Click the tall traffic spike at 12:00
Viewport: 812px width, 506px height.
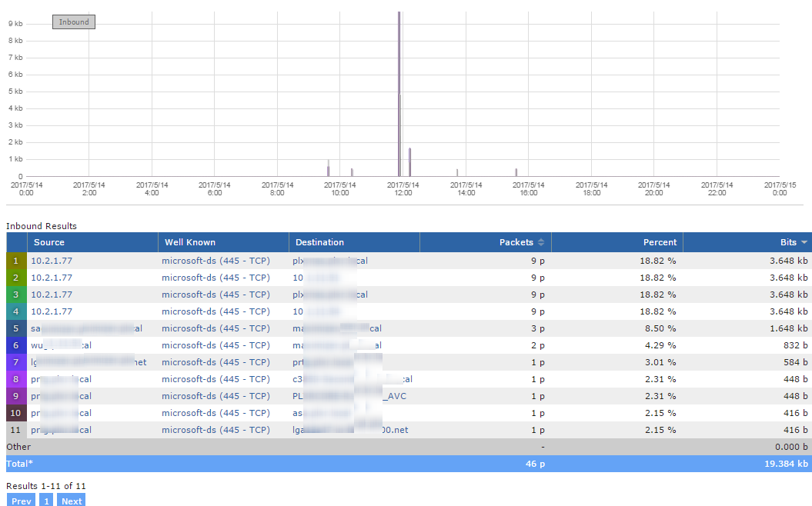point(399,92)
